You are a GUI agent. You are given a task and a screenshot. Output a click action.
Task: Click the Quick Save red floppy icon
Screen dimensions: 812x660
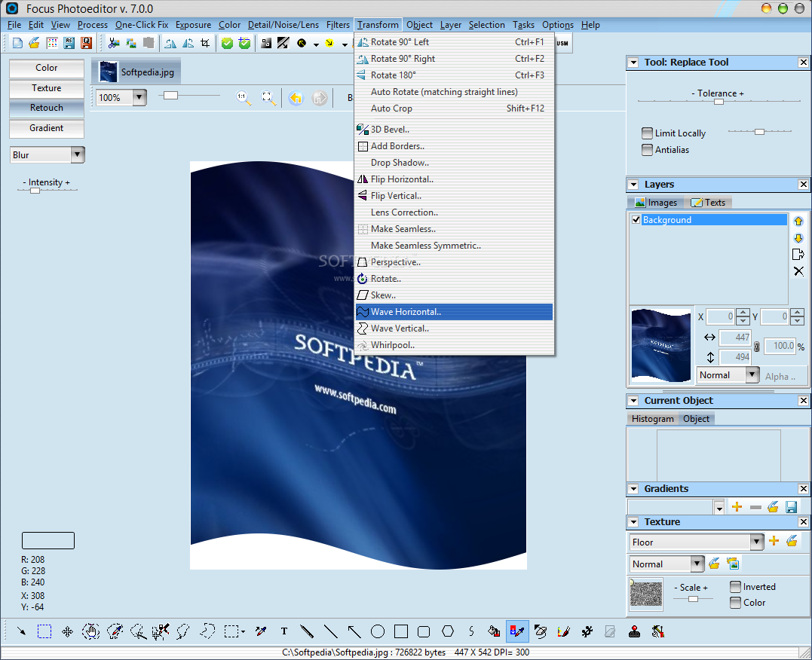[87, 43]
